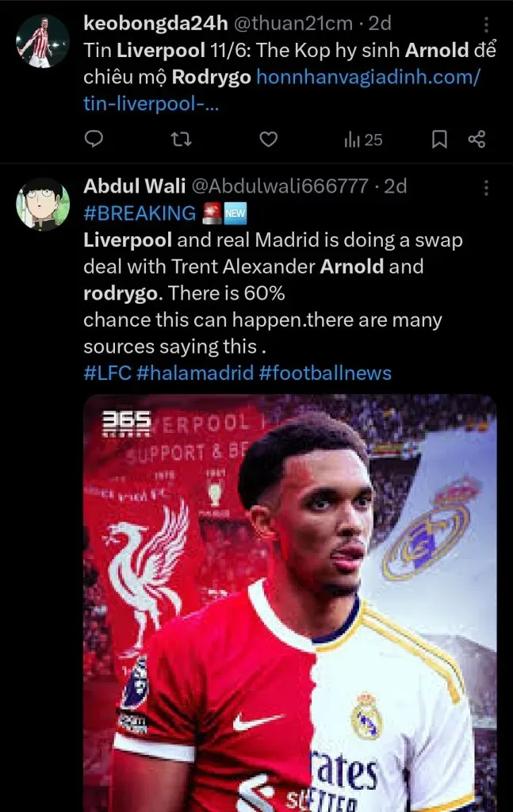Reply to keobongda24h's tweet
Viewport: 513px width, 812px height.
pos(94,139)
